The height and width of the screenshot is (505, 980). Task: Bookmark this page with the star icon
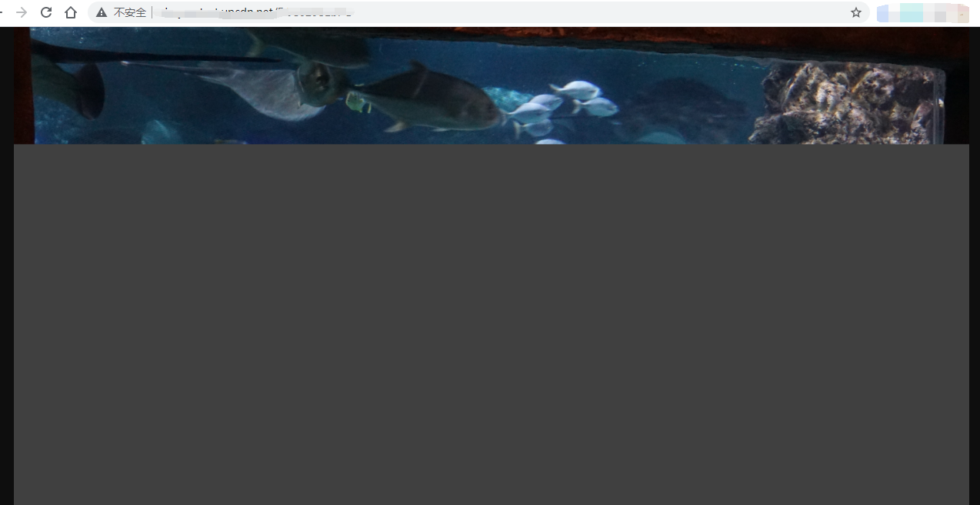pos(855,12)
